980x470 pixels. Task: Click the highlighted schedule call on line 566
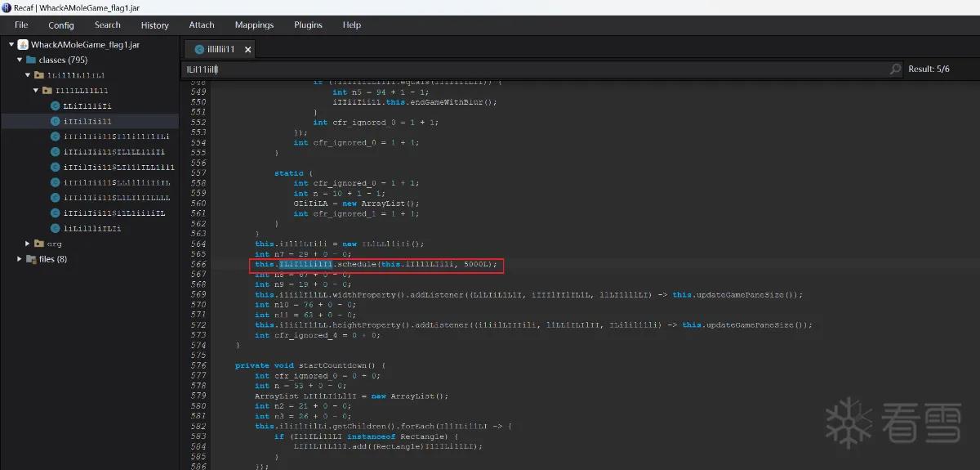tap(376, 265)
